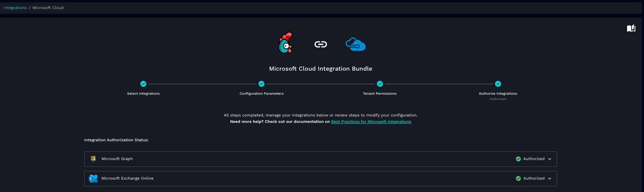The height and width of the screenshot is (192, 644).
Task: Click the Configuration Parameters step label
Action: (261, 94)
